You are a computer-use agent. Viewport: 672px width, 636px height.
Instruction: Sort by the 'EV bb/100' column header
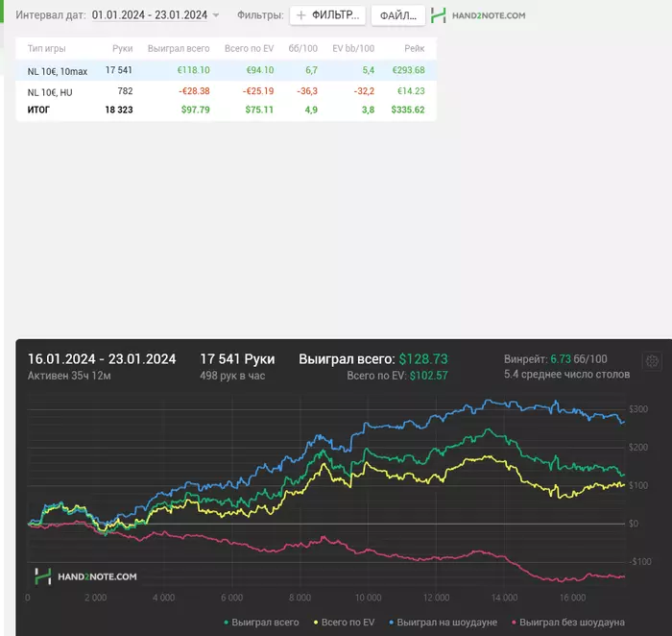pos(352,48)
